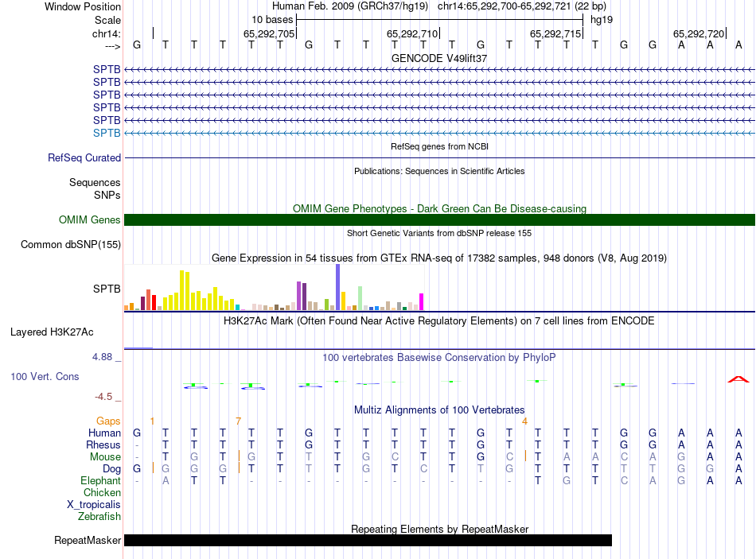Click the light-blue SPTB transcript label

pos(107,133)
